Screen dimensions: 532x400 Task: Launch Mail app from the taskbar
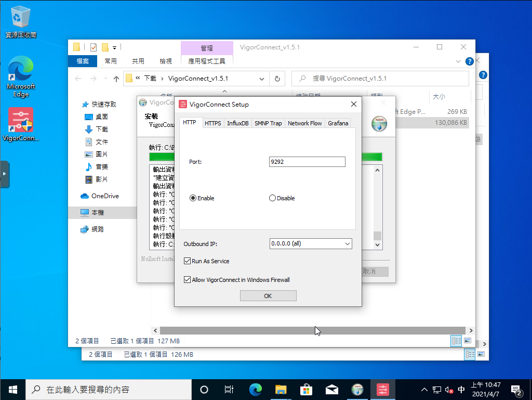pos(332,389)
